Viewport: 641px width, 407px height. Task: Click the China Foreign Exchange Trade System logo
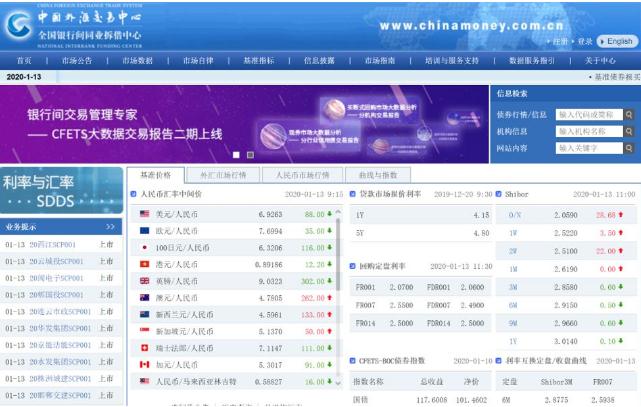point(18,25)
